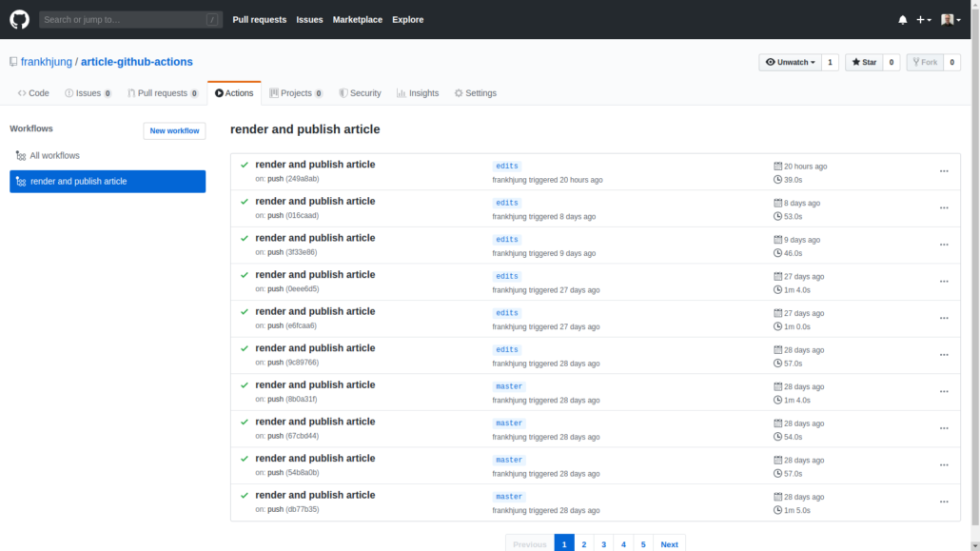Click the clock icon showing 39.0s duration

tap(778, 178)
